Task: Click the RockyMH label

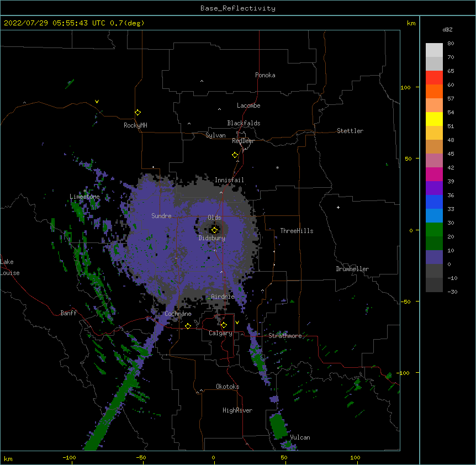Action: [x=135, y=125]
